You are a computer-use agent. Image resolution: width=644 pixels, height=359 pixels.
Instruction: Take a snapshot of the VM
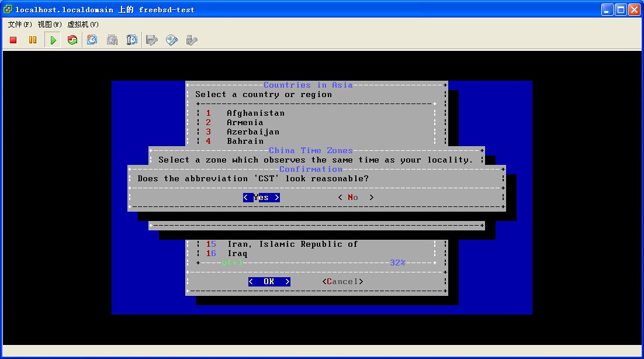(x=92, y=40)
